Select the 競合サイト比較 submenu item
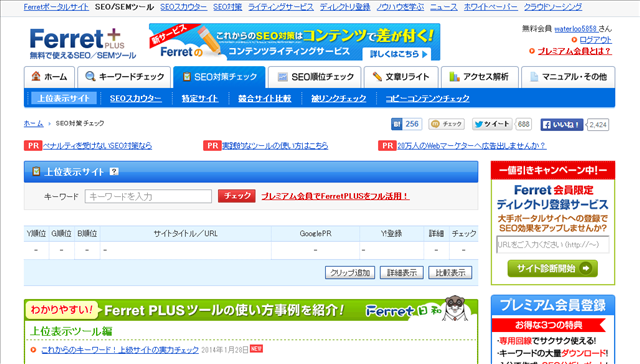 coord(264,98)
